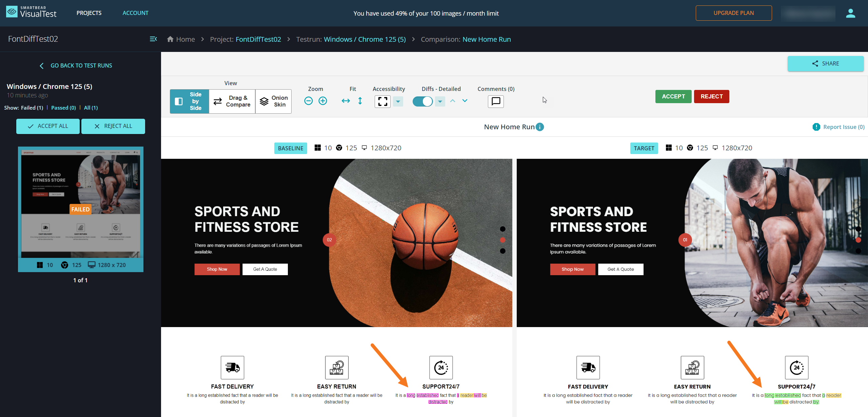Select the FAILED comparison thumbnail
Viewport: 868px width, 417px height.
81,204
